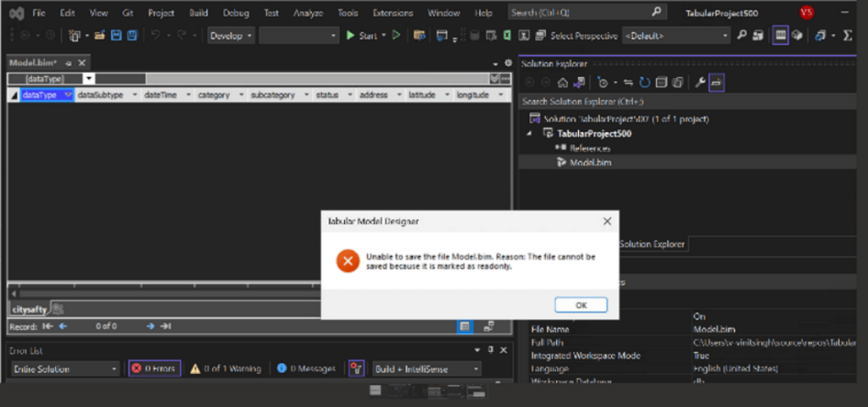This screenshot has width=868, height=407.
Task: Go to previous record arrow
Action: pos(63,326)
